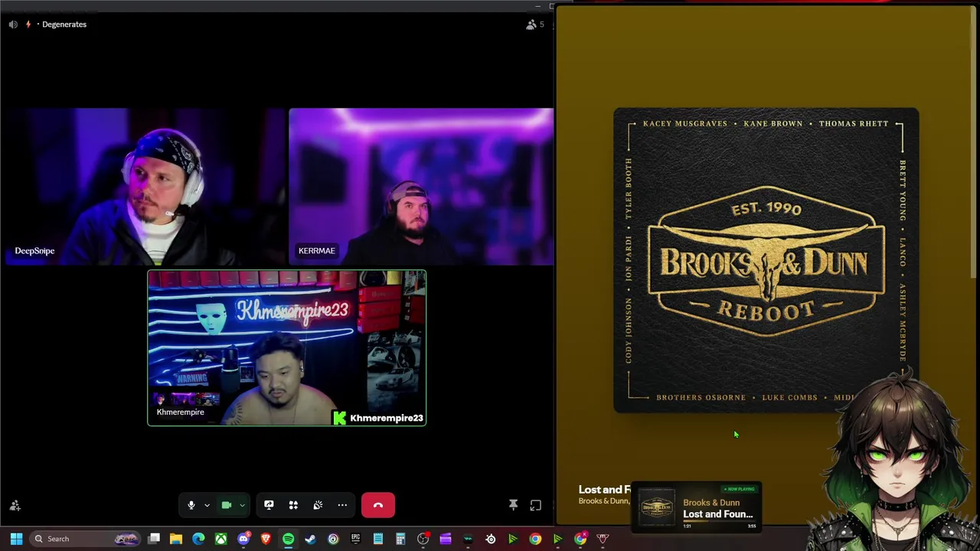The height and width of the screenshot is (551, 980).
Task: Open the Degenerates channel title
Action: 64,24
